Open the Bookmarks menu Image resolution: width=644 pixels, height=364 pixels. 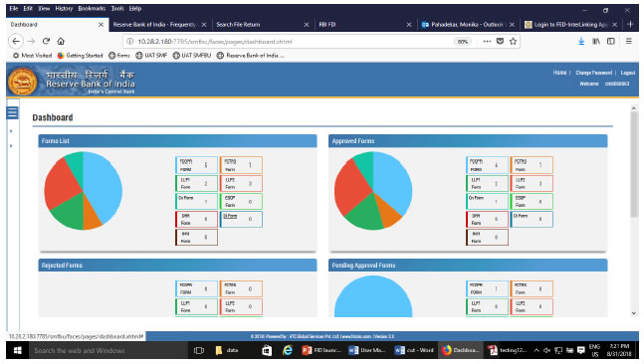point(92,8)
